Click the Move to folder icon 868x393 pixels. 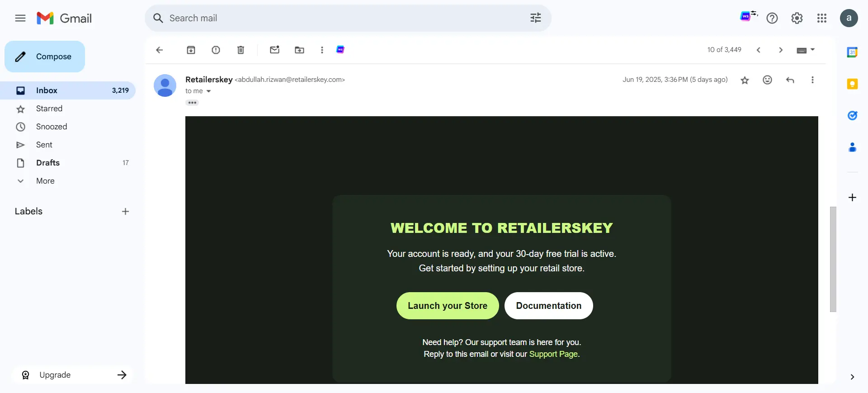click(x=299, y=50)
